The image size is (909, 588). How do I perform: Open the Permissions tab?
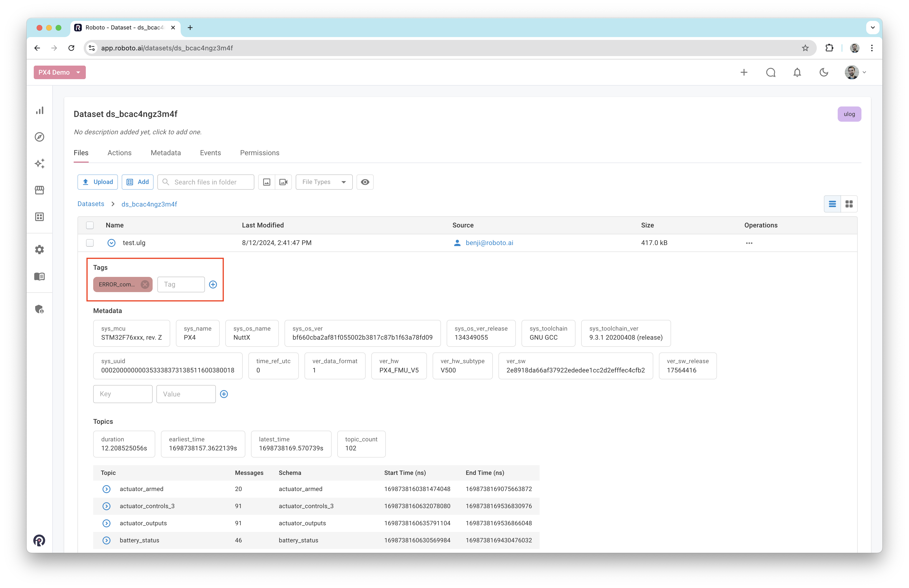click(x=260, y=153)
